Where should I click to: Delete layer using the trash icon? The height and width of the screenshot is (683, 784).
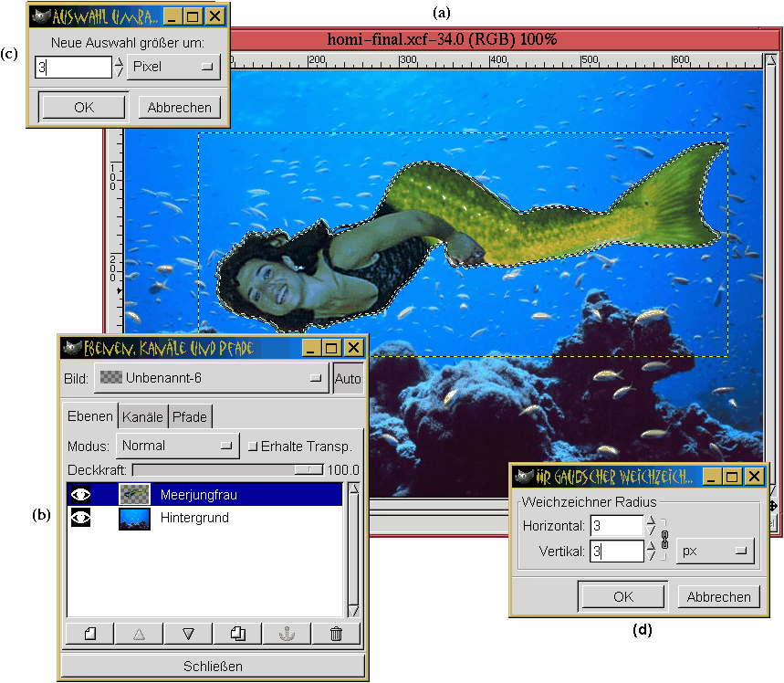point(336,634)
